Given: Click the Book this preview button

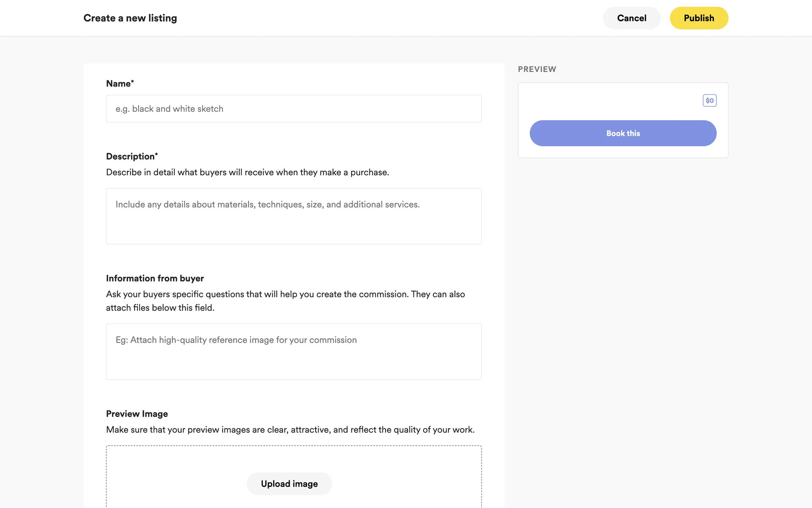Looking at the screenshot, I should (623, 133).
